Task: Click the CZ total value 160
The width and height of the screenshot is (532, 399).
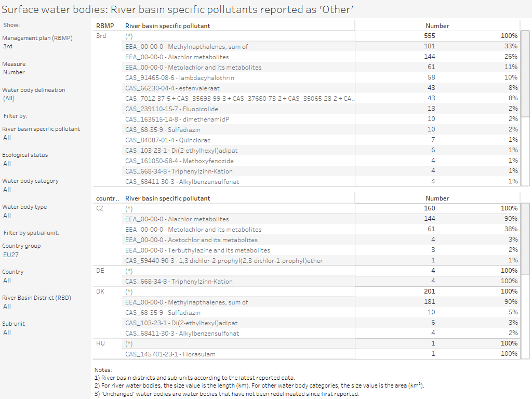Action: coord(430,208)
